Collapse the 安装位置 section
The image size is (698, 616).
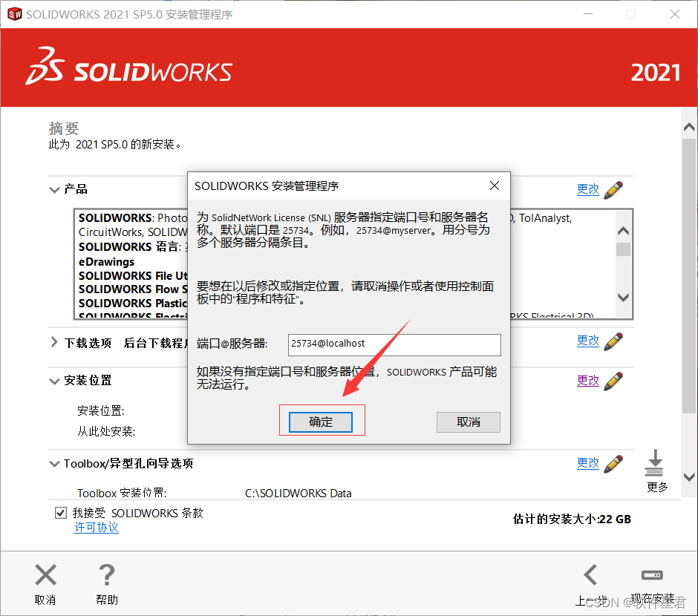[x=54, y=381]
